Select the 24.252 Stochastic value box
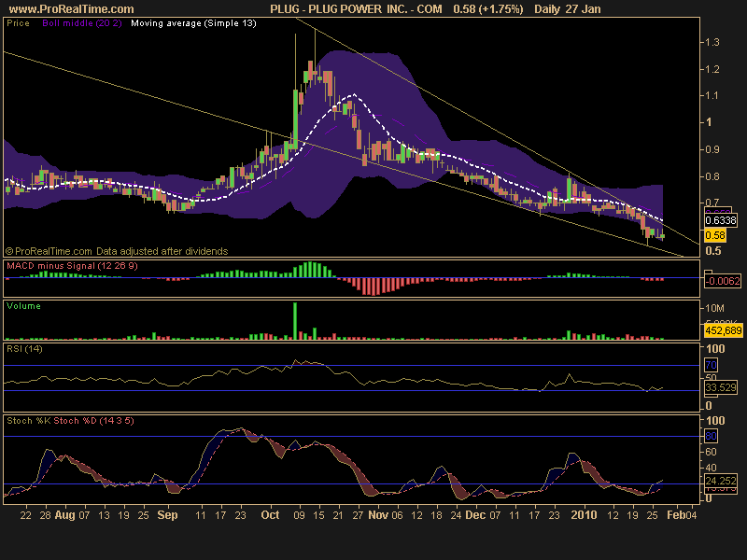This screenshot has height=560, width=747. click(721, 481)
